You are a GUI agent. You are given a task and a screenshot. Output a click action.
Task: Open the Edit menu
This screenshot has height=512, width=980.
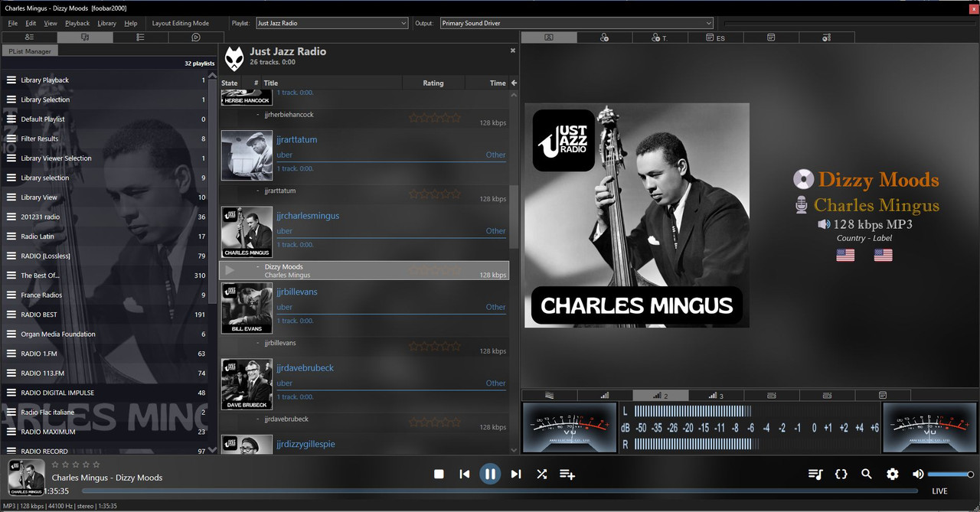(31, 23)
